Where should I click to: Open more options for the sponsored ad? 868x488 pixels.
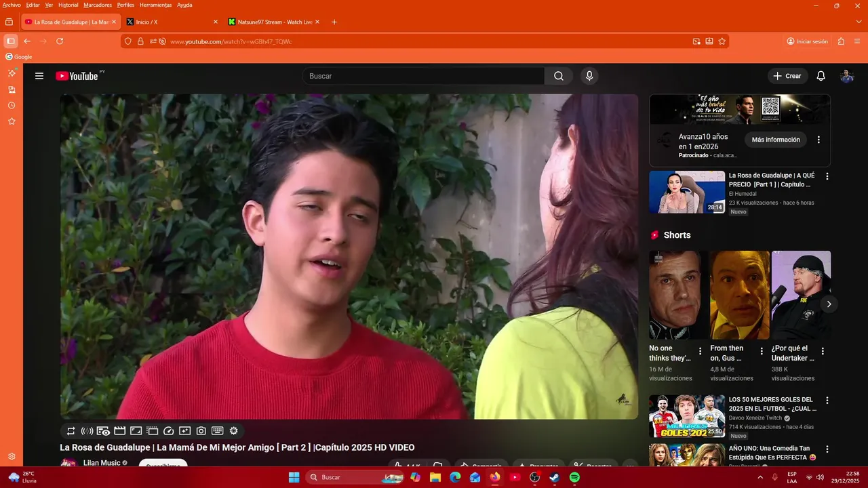click(x=818, y=140)
